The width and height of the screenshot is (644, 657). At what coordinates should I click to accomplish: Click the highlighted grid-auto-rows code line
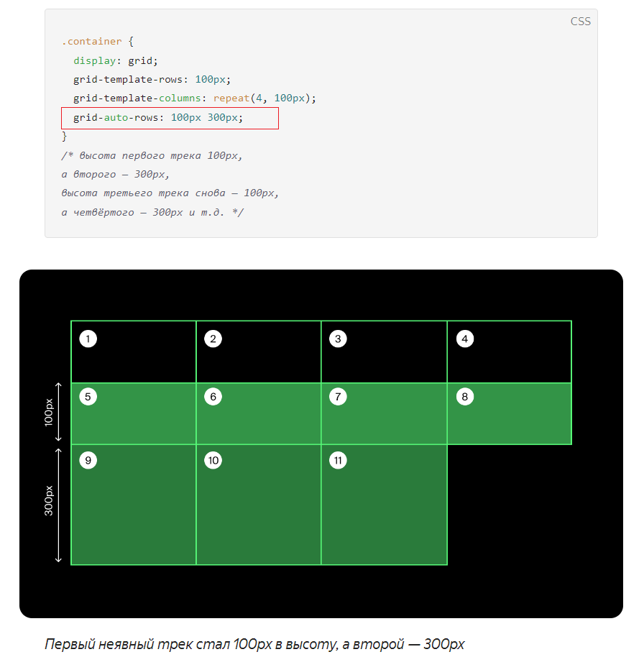[x=170, y=118]
